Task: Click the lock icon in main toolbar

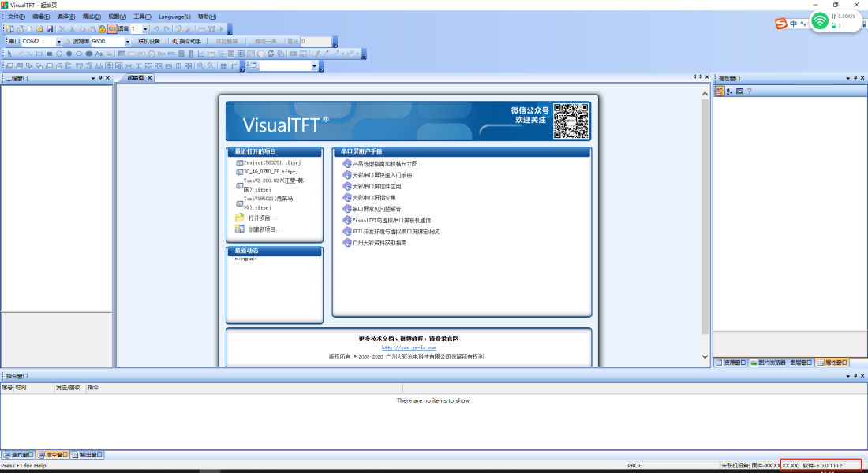Action: click(x=102, y=29)
